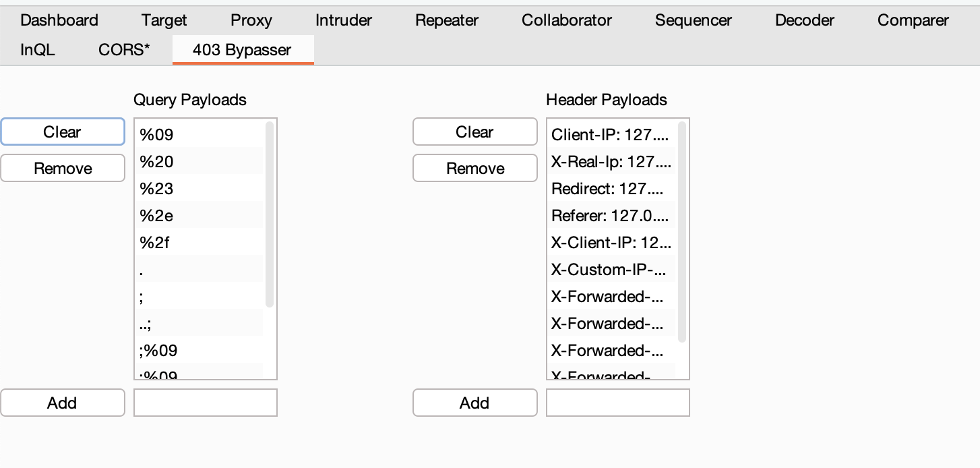Switch to the Dashboard tab

59,20
